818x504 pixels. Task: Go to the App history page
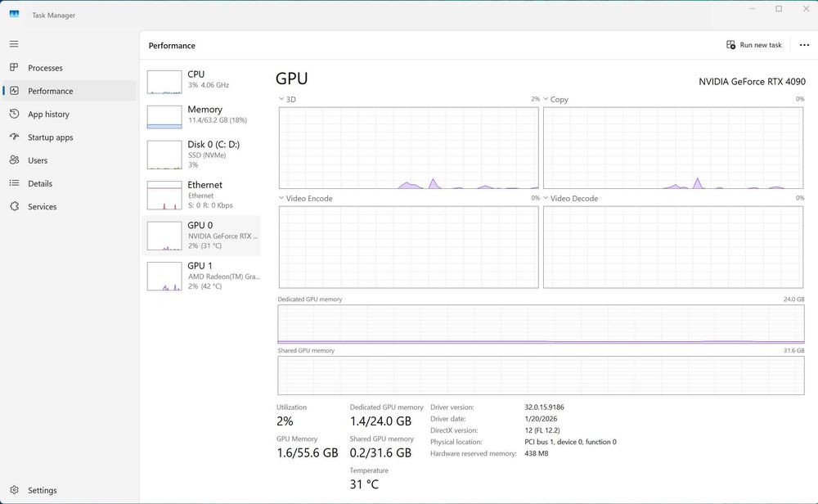48,115
